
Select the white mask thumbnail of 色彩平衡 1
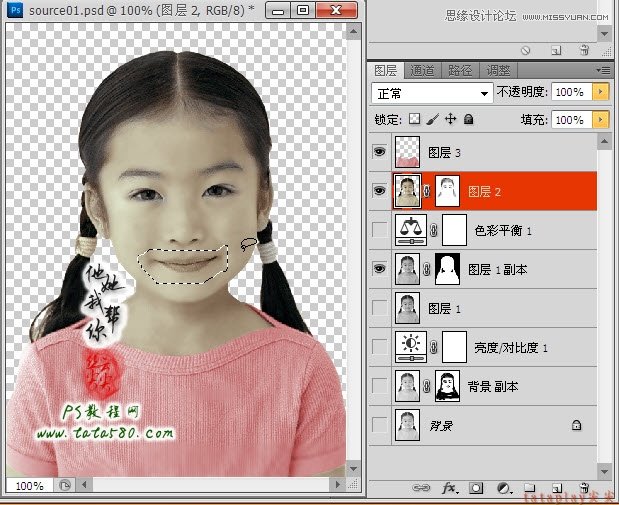click(454, 230)
